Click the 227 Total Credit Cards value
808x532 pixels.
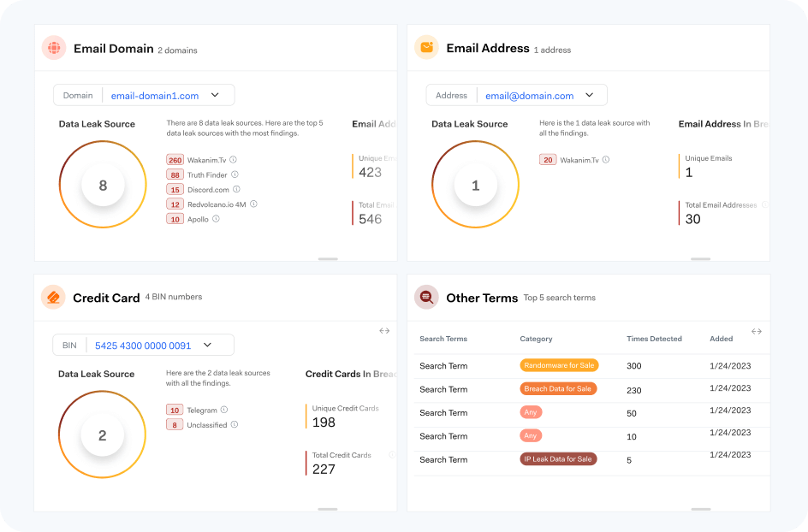coord(324,470)
